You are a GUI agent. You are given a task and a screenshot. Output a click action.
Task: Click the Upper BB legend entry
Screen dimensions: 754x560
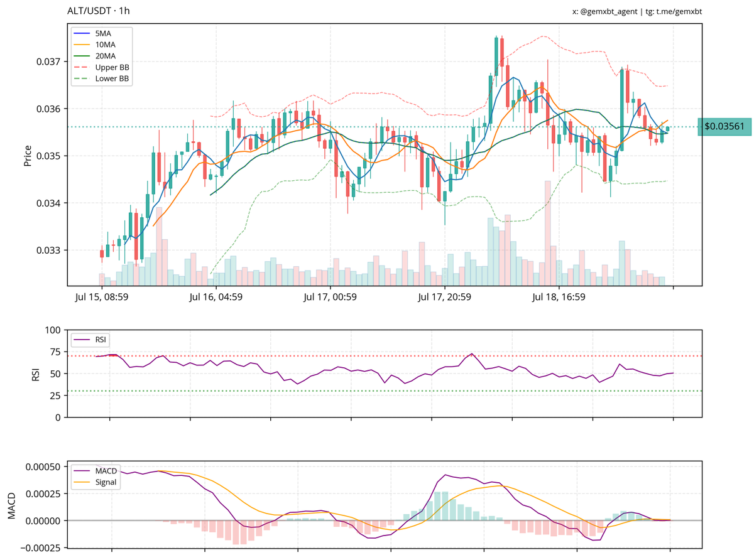(x=102, y=67)
